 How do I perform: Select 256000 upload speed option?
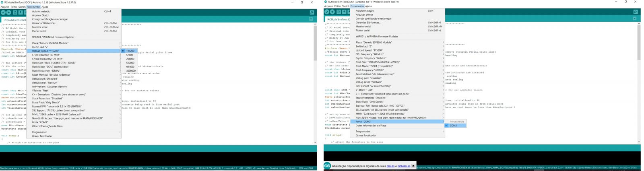[129, 59]
